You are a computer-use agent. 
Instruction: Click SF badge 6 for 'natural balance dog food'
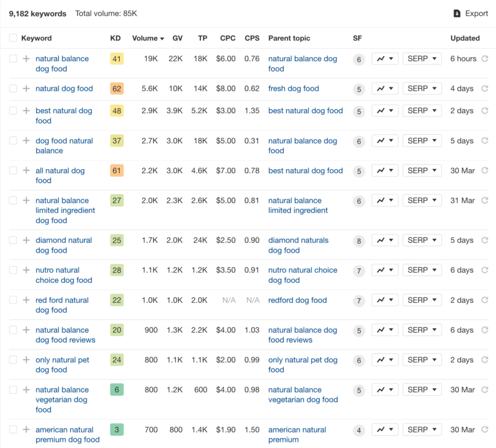pos(359,59)
